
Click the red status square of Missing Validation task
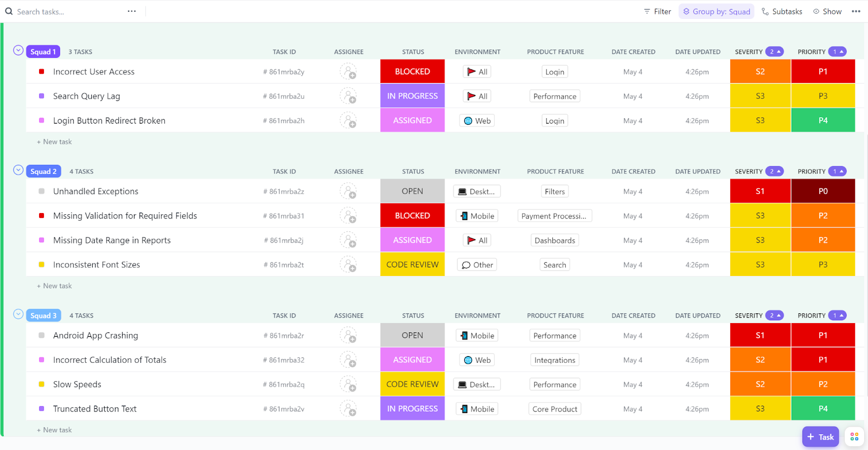pos(42,216)
